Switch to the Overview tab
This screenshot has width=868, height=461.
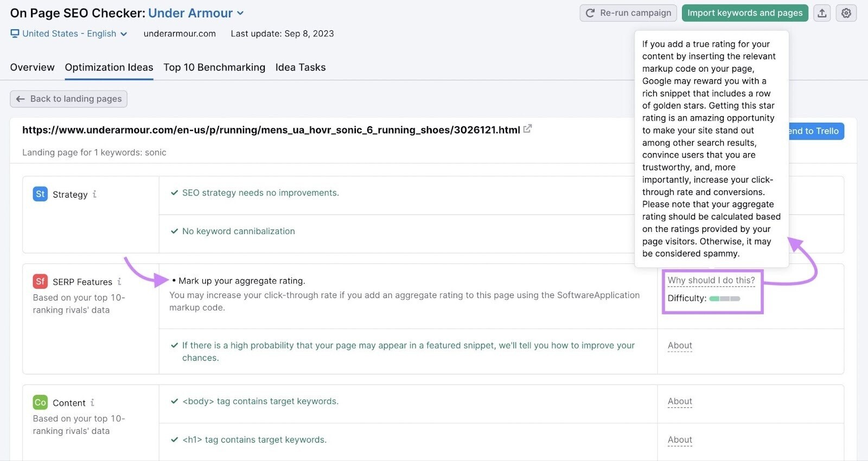coord(32,67)
